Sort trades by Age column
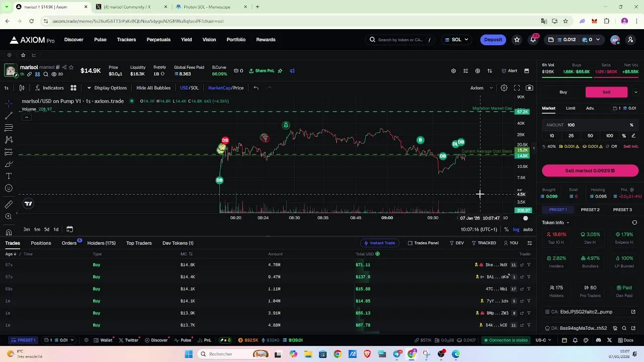Image resolution: width=644 pixels, height=362 pixels. [x=10, y=254]
